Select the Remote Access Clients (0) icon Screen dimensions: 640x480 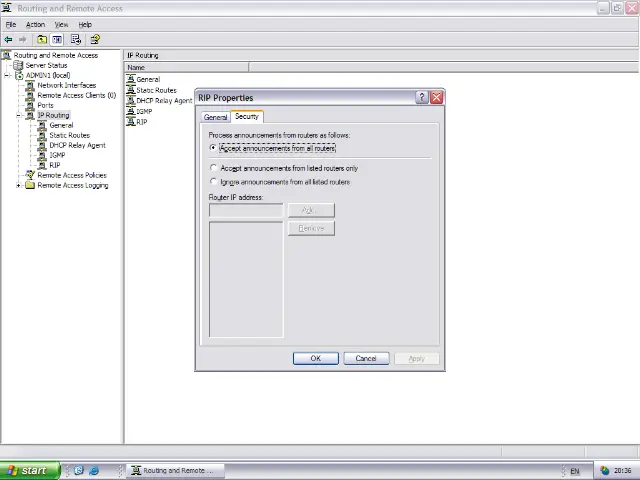coord(30,96)
